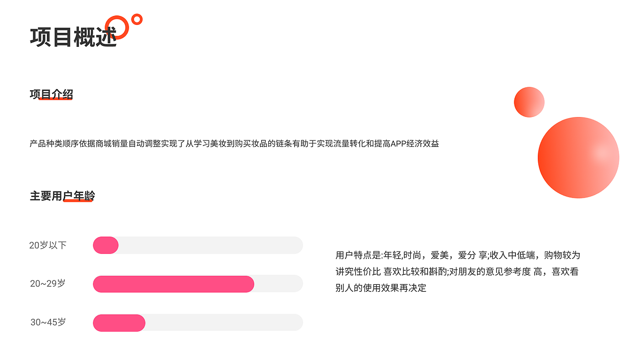Click the 项目概述 main title
The width and height of the screenshot is (638, 364).
click(x=73, y=37)
